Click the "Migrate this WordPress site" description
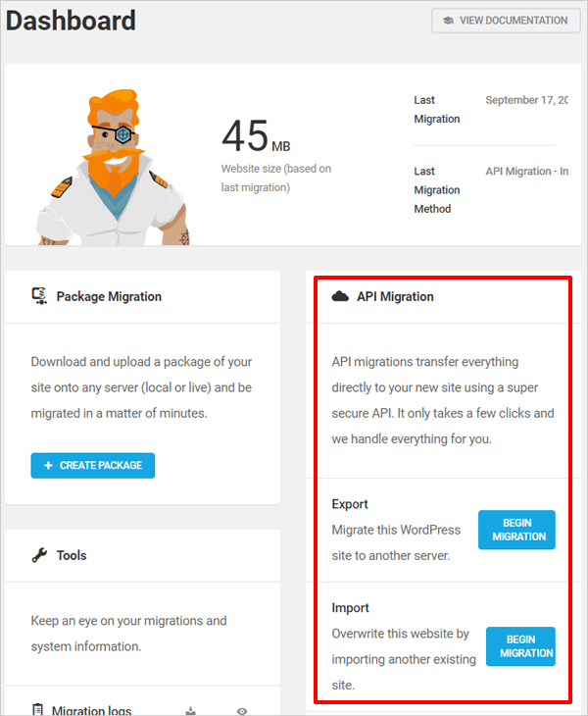 tap(396, 542)
